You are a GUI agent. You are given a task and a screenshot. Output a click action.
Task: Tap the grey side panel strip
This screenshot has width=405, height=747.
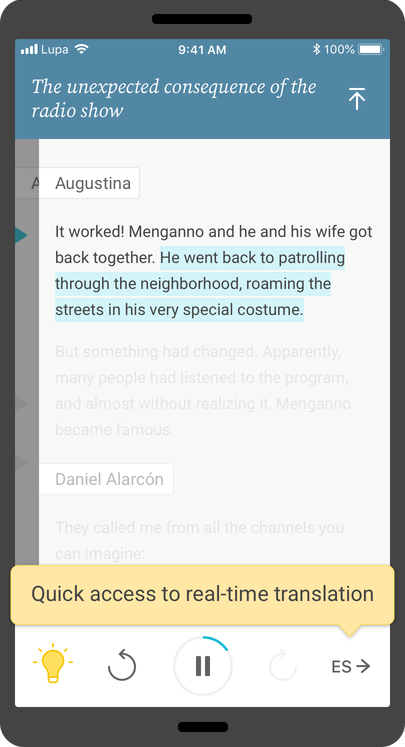coord(27,352)
